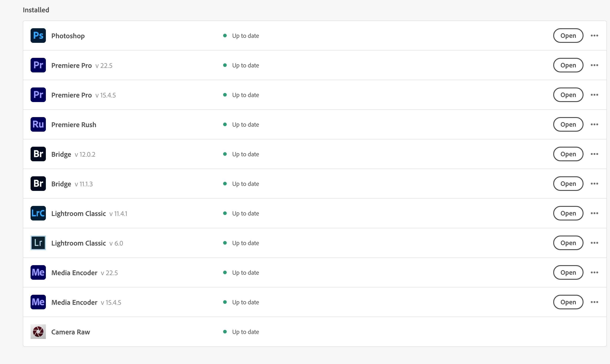Open Photoshop with its Open button
Screen dimensions: 610x364
click(x=568, y=36)
